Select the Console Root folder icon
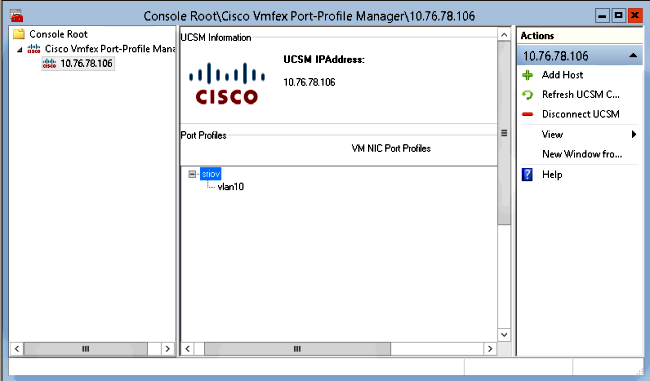The width and height of the screenshot is (650, 381). [19, 34]
